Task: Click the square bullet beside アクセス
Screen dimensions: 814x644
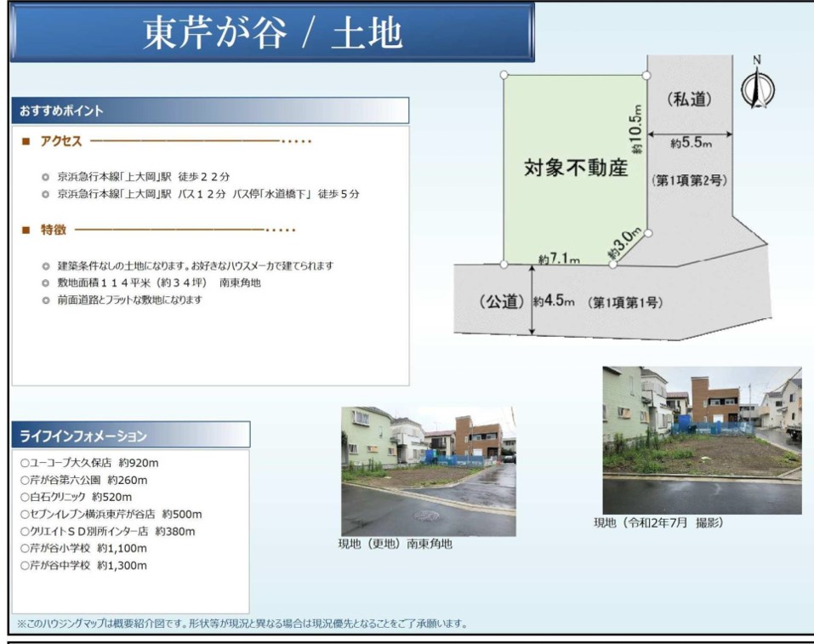Action: pos(26,141)
